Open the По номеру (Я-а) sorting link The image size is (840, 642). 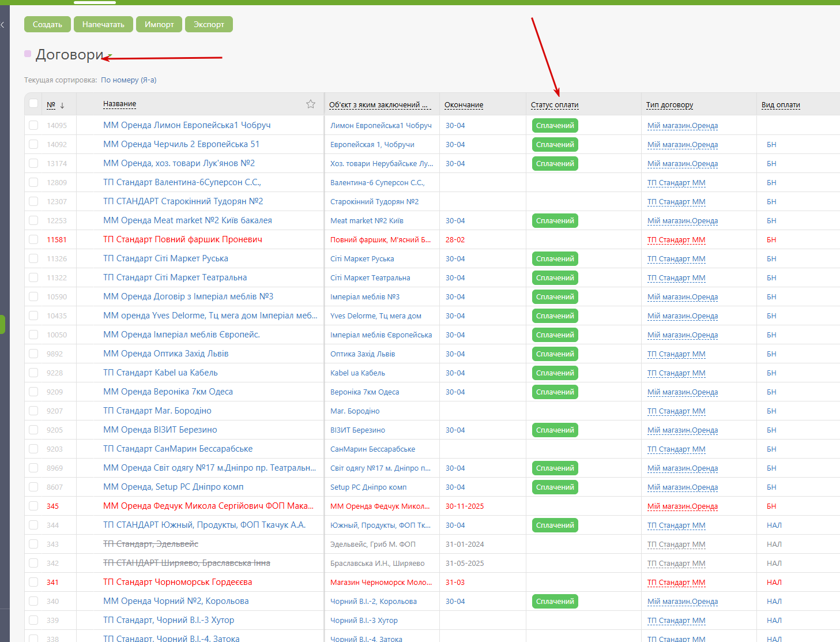(x=129, y=80)
